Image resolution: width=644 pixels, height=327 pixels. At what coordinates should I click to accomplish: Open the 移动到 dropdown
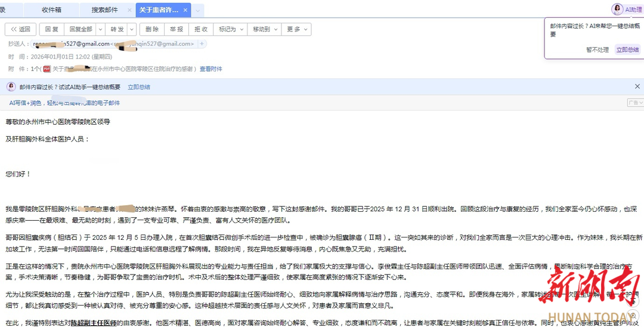[265, 29]
